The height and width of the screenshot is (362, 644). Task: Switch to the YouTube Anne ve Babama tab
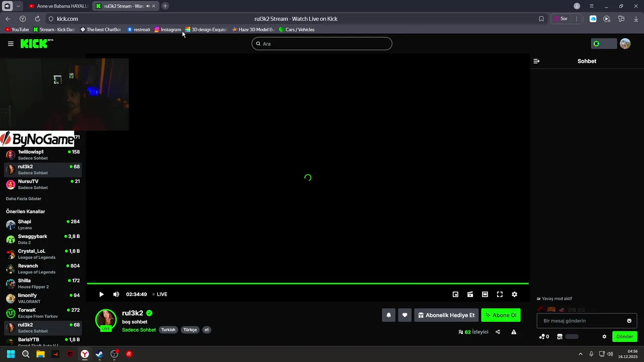pyautogui.click(x=58, y=6)
